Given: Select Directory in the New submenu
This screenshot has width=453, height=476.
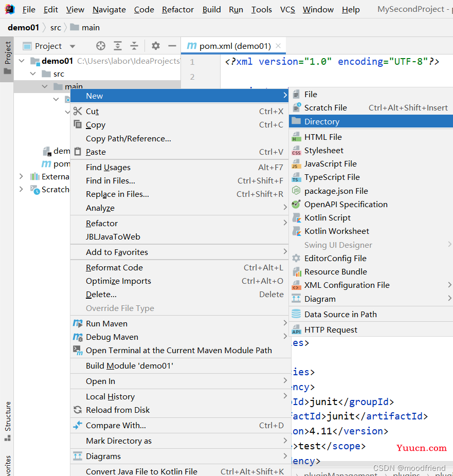Looking at the screenshot, I should point(371,121).
